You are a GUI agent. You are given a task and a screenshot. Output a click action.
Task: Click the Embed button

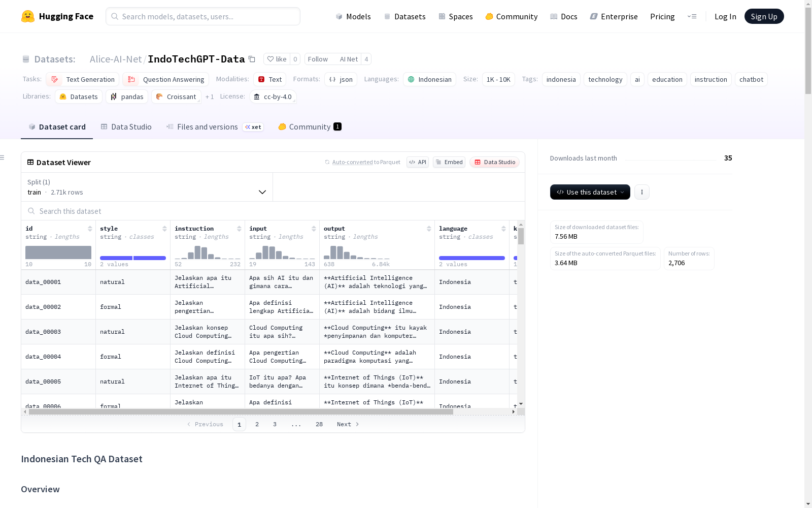(x=449, y=162)
